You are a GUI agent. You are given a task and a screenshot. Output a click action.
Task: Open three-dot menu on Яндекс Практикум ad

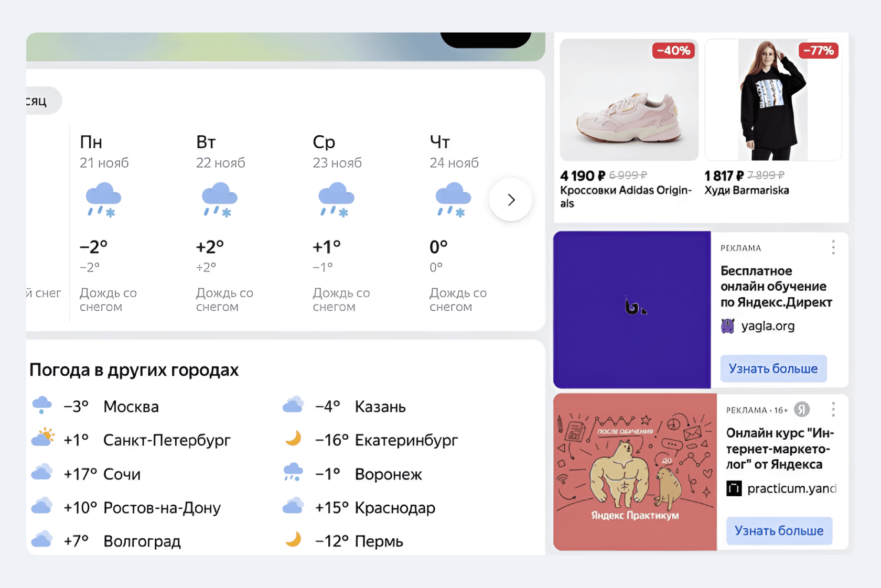click(x=833, y=409)
